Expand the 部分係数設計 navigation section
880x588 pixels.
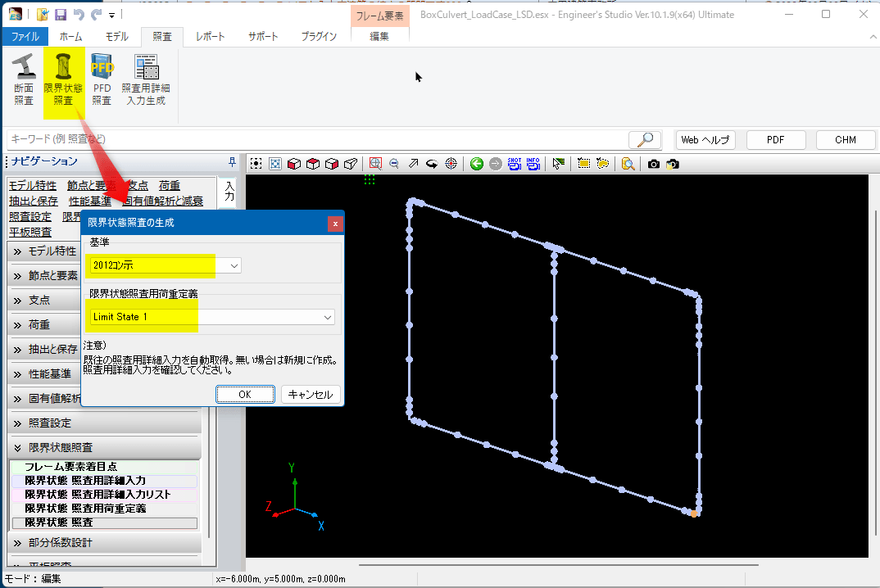tap(103, 542)
